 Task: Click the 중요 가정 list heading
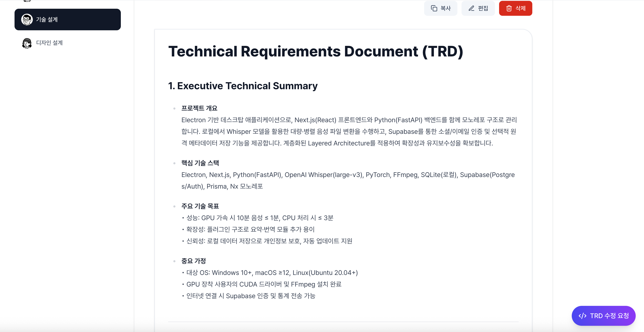[193, 261]
